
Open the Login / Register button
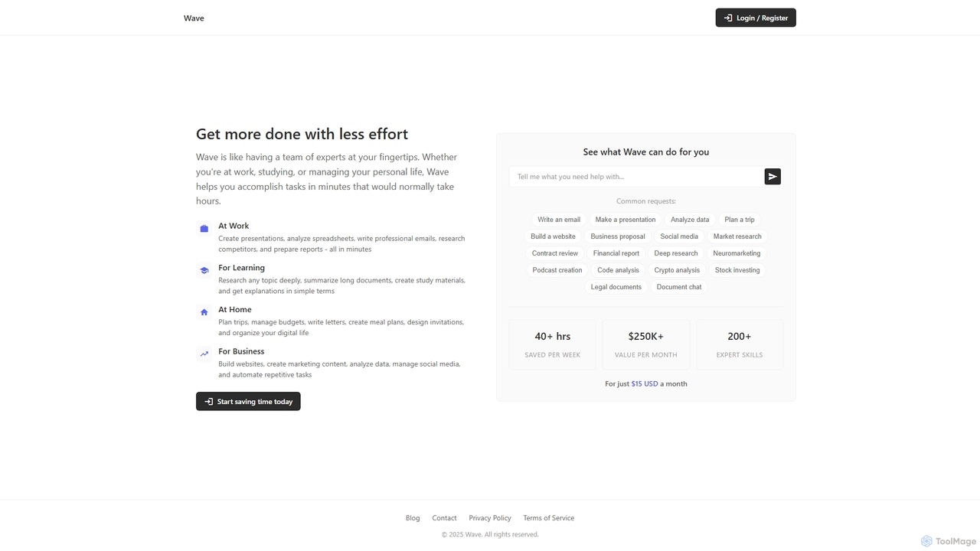(756, 18)
